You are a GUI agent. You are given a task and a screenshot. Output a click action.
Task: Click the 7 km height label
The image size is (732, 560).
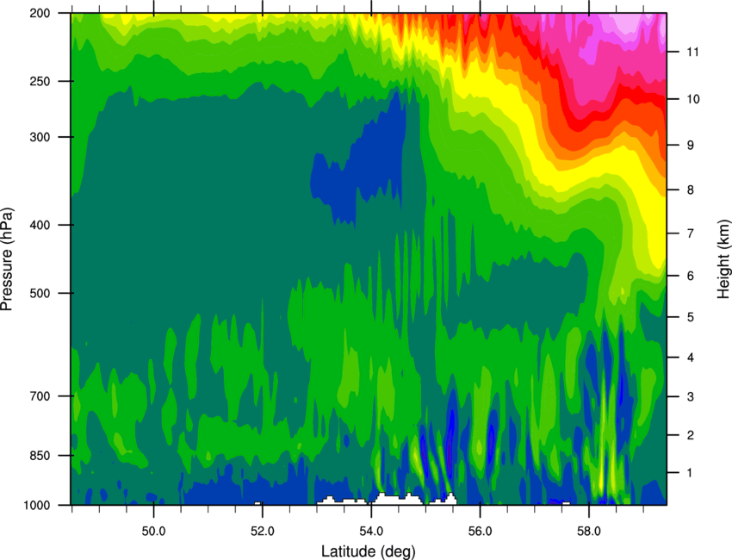(x=691, y=233)
